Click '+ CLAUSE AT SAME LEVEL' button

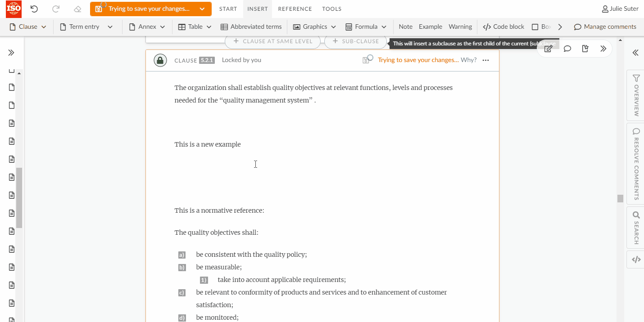coord(273,41)
